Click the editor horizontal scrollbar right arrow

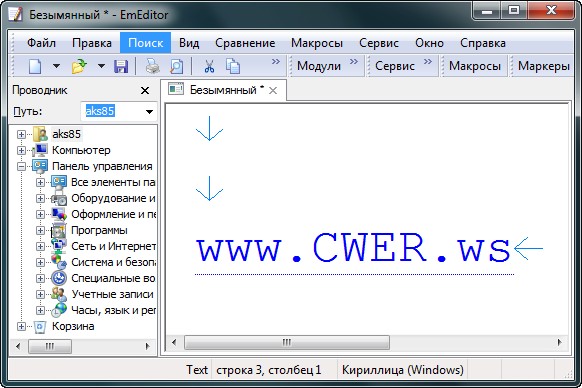tap(559, 342)
